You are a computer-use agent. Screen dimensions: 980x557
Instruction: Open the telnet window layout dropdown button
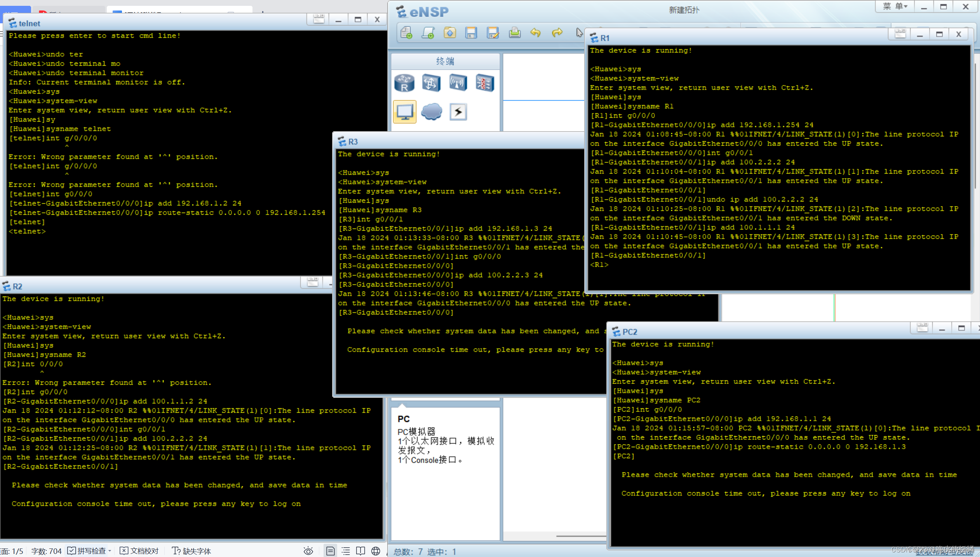click(319, 19)
